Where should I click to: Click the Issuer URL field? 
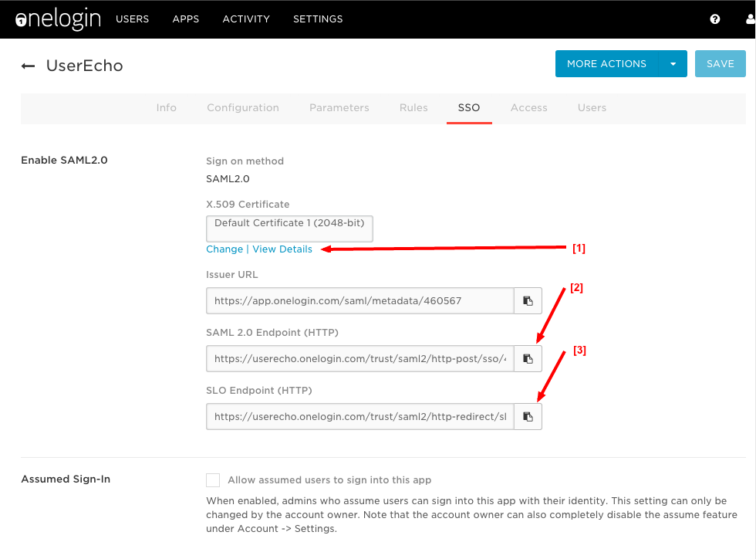point(359,301)
